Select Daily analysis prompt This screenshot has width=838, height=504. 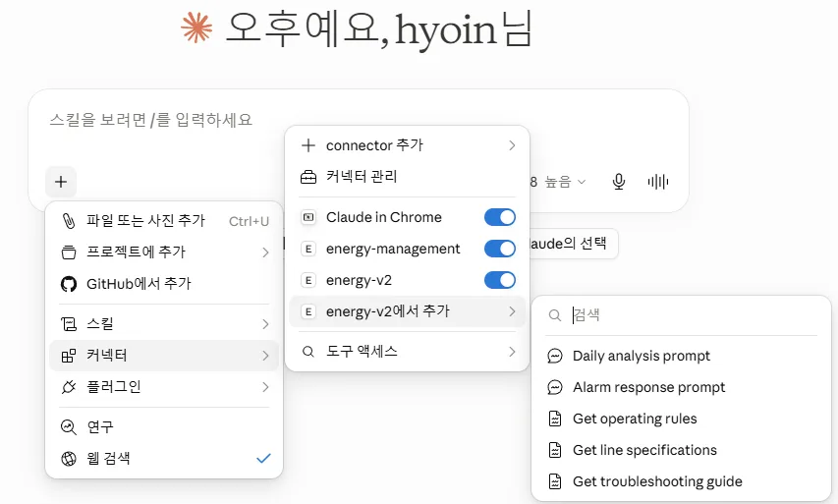coord(682,356)
